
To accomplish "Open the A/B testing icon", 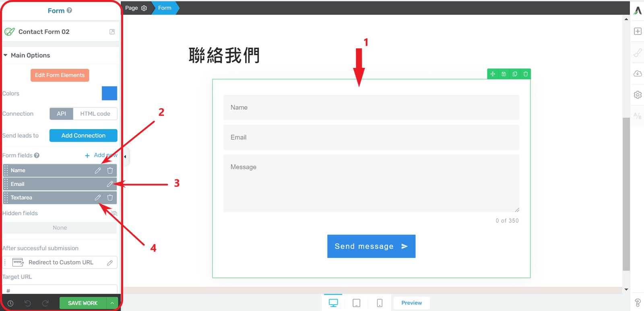I will click(x=638, y=116).
